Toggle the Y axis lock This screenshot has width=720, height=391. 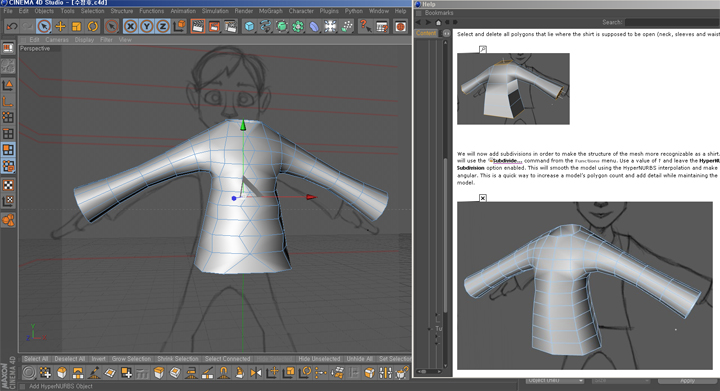click(x=146, y=26)
